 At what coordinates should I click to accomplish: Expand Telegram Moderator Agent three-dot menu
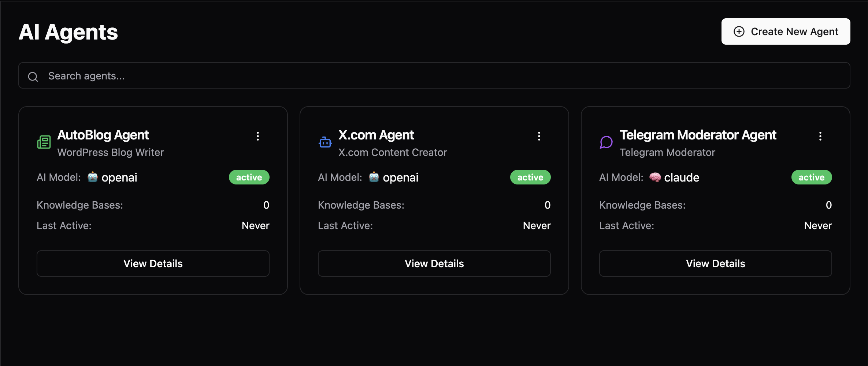pos(820,136)
